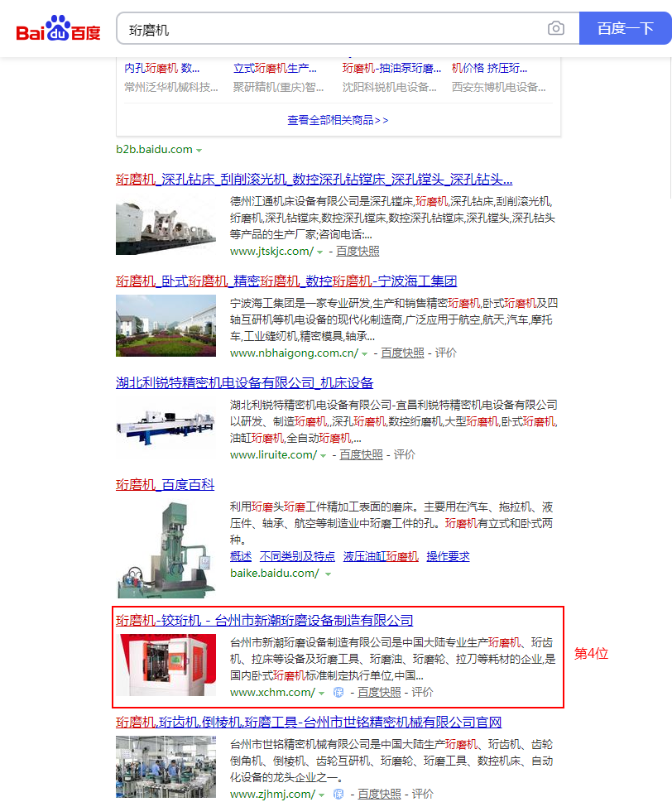Click the 百度一下 search button
This screenshot has height=802, width=672.
click(x=625, y=28)
